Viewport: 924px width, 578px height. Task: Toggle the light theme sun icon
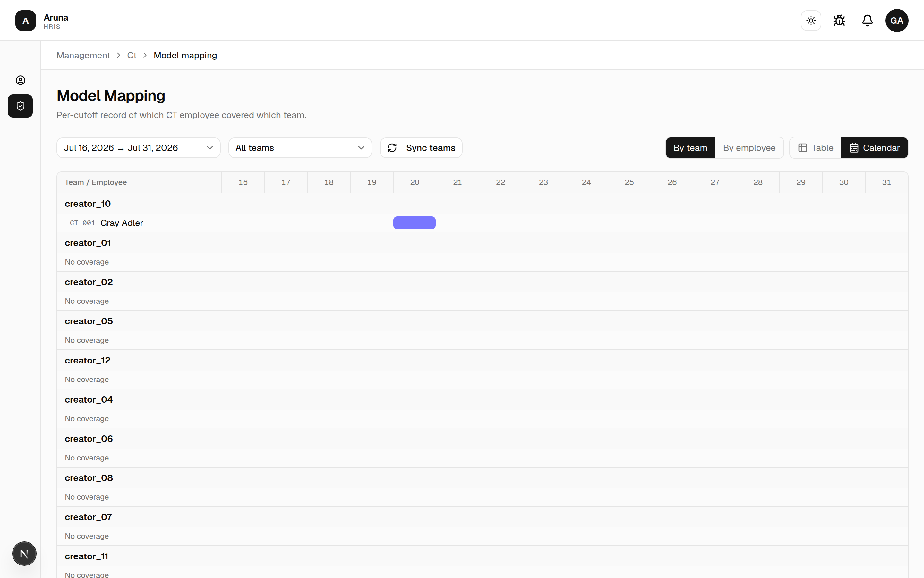pyautogui.click(x=811, y=21)
